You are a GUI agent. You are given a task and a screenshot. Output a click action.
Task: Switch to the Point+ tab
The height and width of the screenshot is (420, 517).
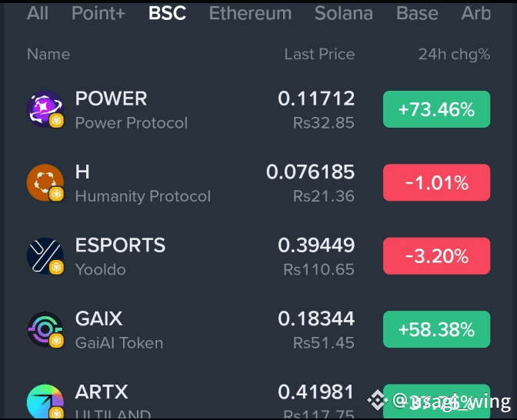tap(98, 14)
